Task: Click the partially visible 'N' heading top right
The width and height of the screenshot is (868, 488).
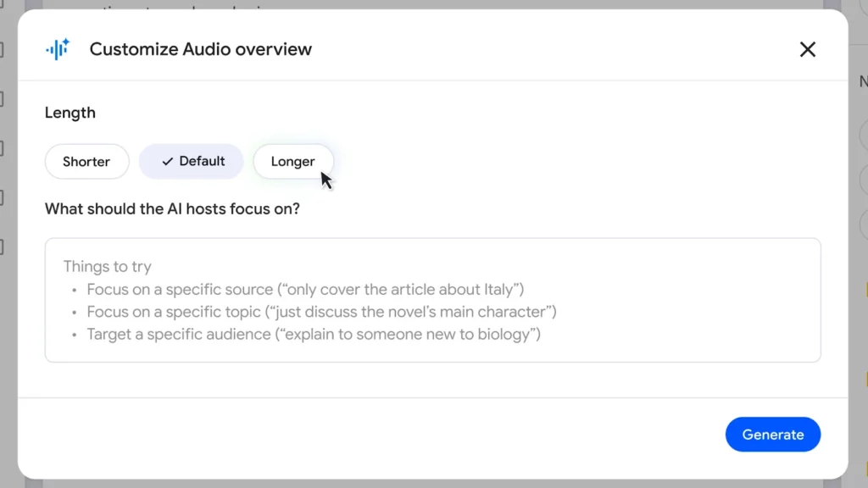Action: click(x=862, y=81)
